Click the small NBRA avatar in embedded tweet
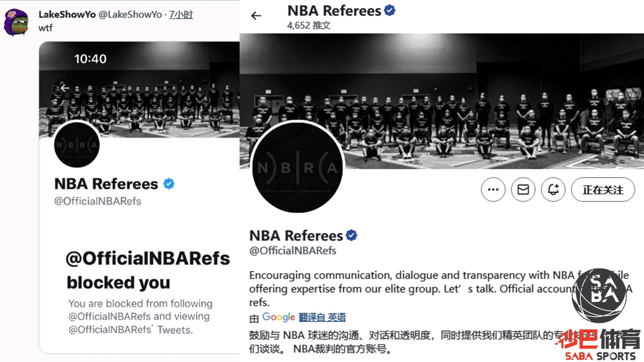The width and height of the screenshot is (644, 362). (x=77, y=145)
